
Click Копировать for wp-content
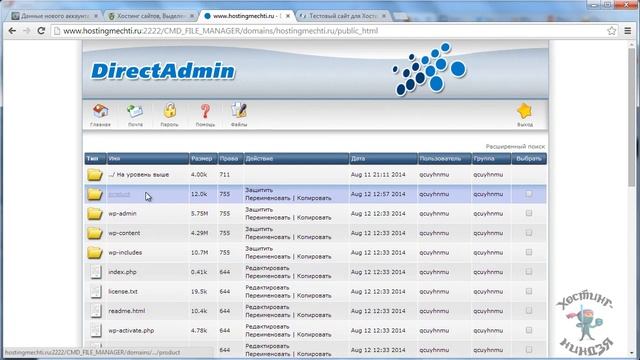coord(314,237)
